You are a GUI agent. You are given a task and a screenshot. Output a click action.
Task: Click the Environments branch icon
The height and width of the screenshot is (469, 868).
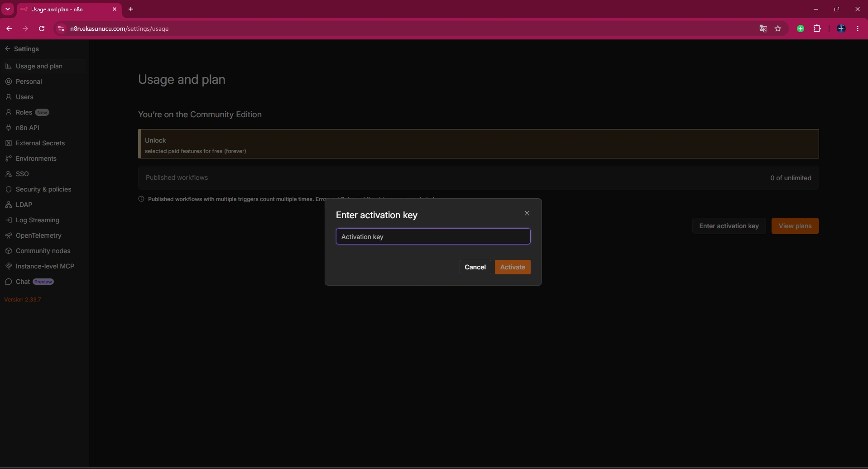[x=8, y=158]
